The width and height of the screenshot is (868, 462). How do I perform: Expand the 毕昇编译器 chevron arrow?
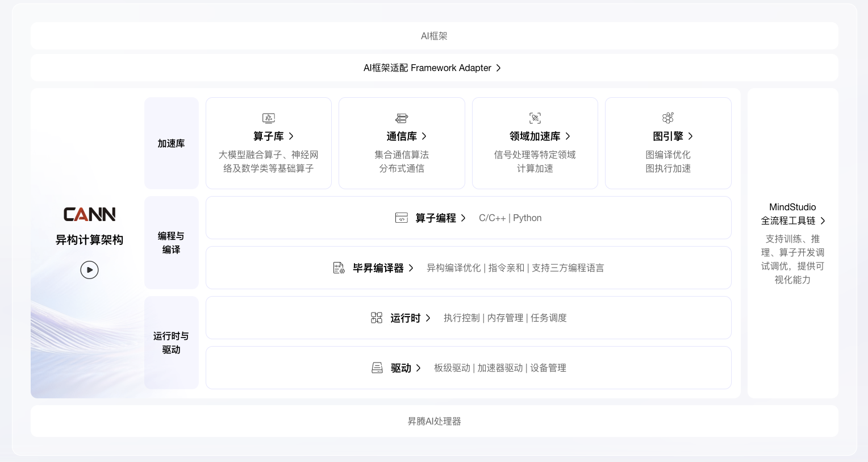[411, 268]
